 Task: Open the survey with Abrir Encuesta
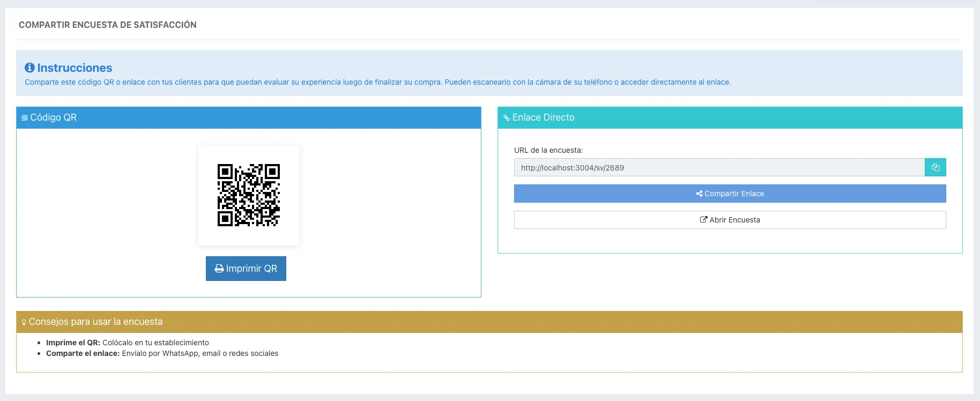[x=730, y=220]
